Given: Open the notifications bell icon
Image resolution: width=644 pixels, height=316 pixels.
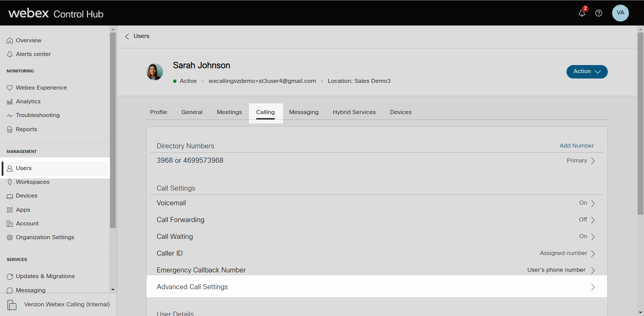Looking at the screenshot, I should (582, 13).
